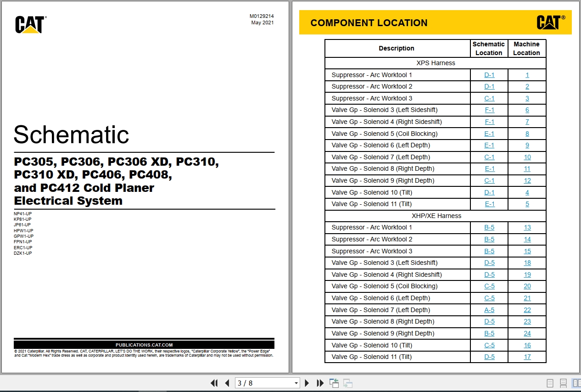
Task: Switch to continuous page scrolling view
Action: (563, 383)
